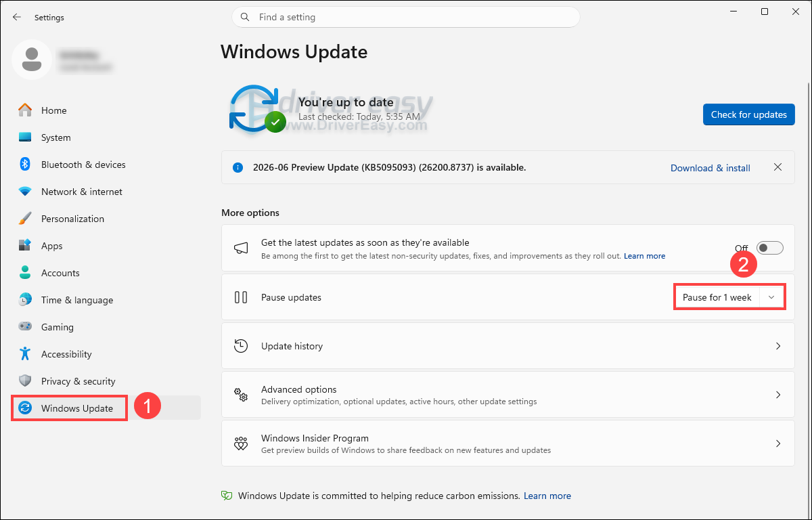
Task: Click the More options heading
Action: tap(250, 213)
